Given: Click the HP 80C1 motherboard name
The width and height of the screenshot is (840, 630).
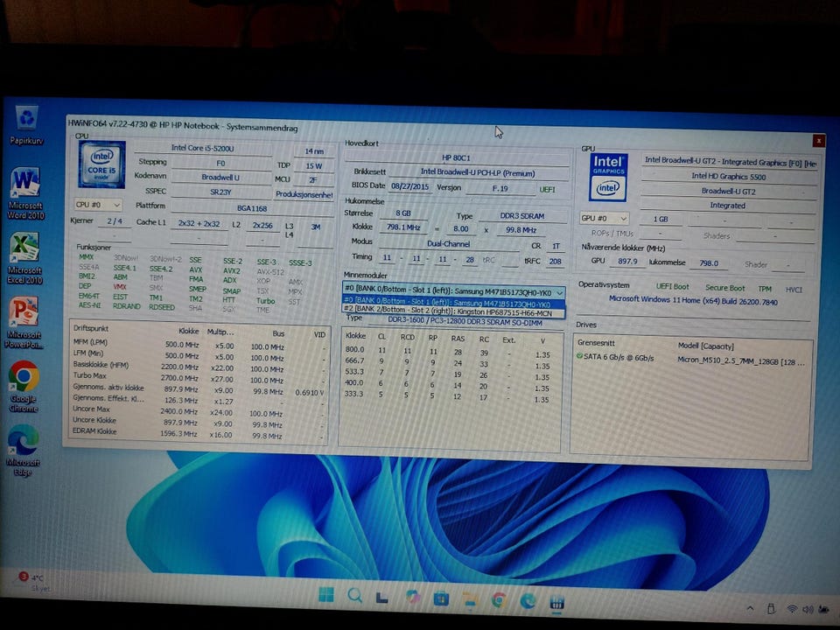Looking at the screenshot, I should coord(456,157).
